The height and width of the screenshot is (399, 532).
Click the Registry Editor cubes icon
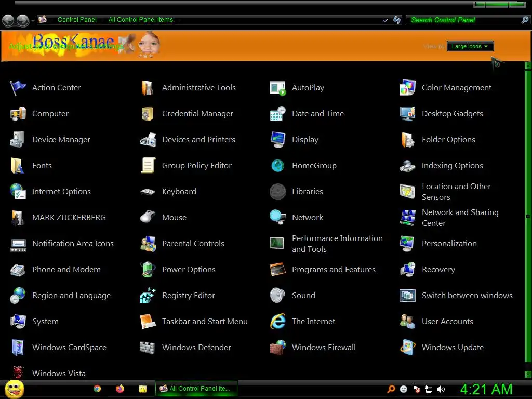click(148, 296)
